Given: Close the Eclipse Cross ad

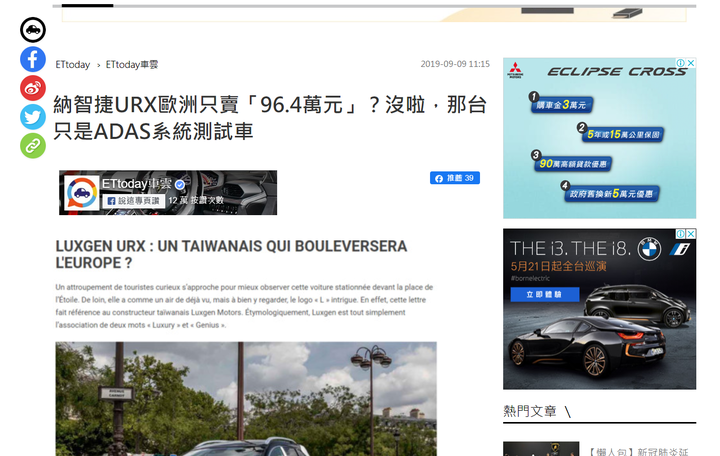Looking at the screenshot, I should (691, 63).
